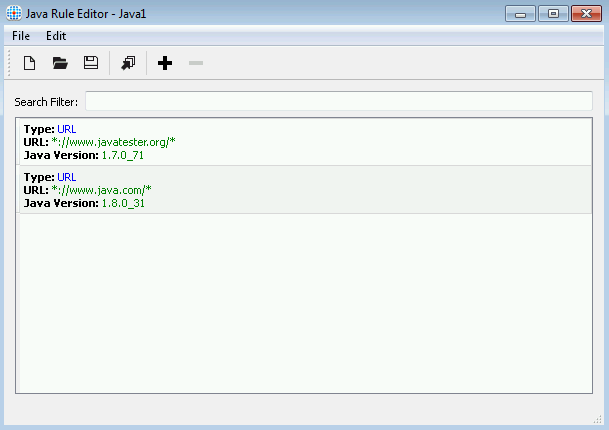Viewport: 609px width, 430px height.
Task: Click the deploy/export rule set icon
Action: click(128, 63)
